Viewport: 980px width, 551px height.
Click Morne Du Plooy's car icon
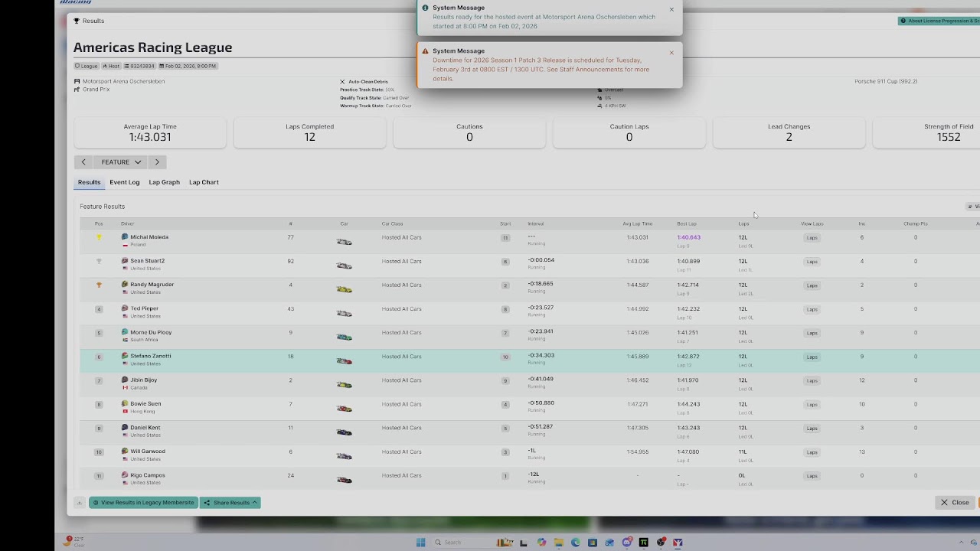point(345,337)
